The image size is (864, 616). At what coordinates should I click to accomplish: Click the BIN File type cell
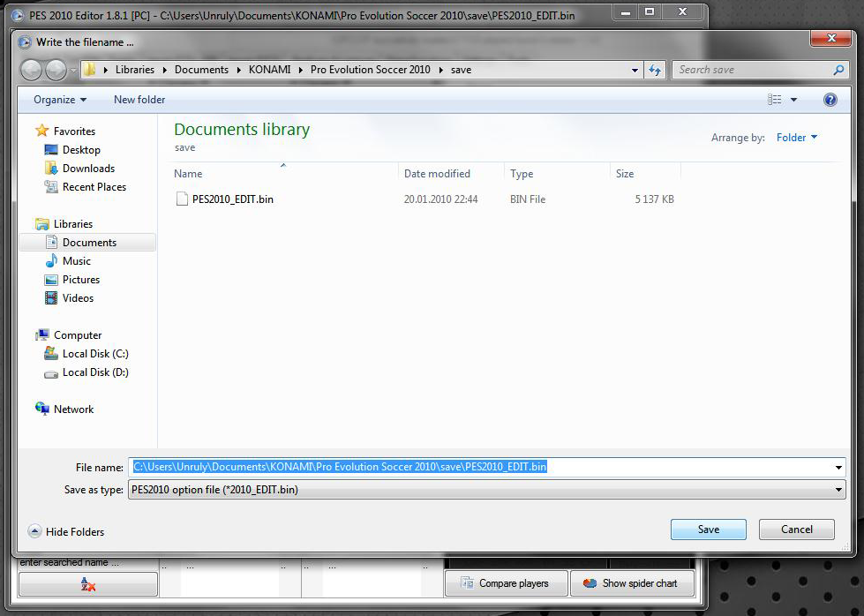(528, 199)
